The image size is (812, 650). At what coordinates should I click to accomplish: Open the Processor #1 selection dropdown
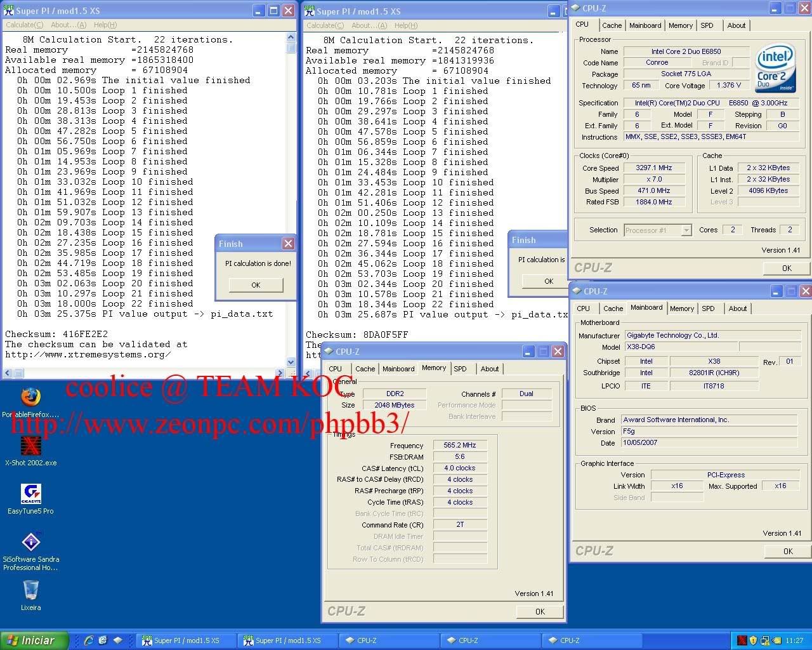pyautogui.click(x=658, y=230)
